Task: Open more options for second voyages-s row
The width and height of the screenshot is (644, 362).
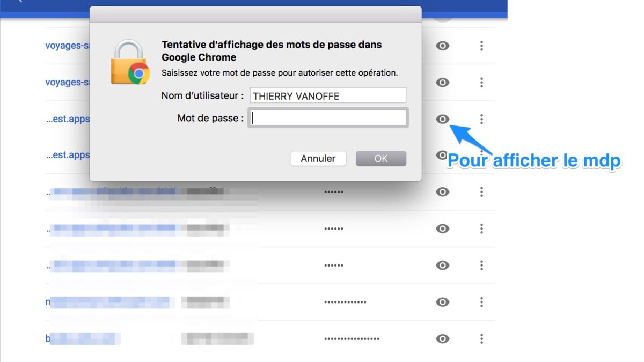Action: pyautogui.click(x=481, y=83)
